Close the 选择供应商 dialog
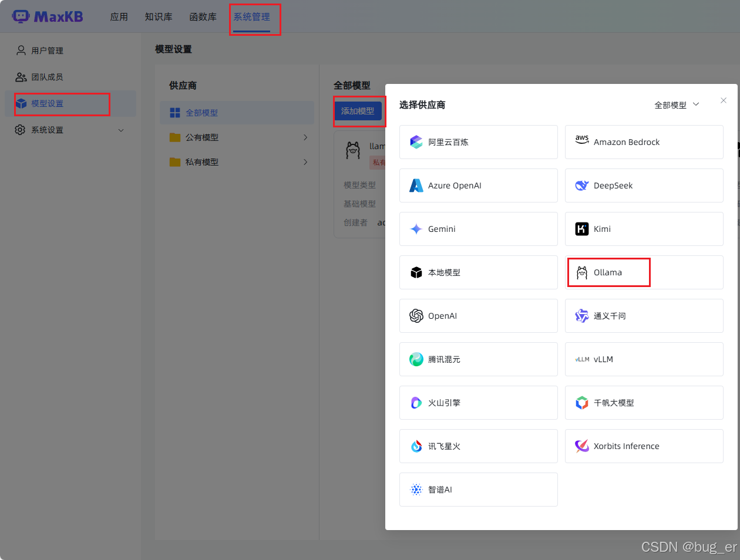The height and width of the screenshot is (560, 740). 724,100
